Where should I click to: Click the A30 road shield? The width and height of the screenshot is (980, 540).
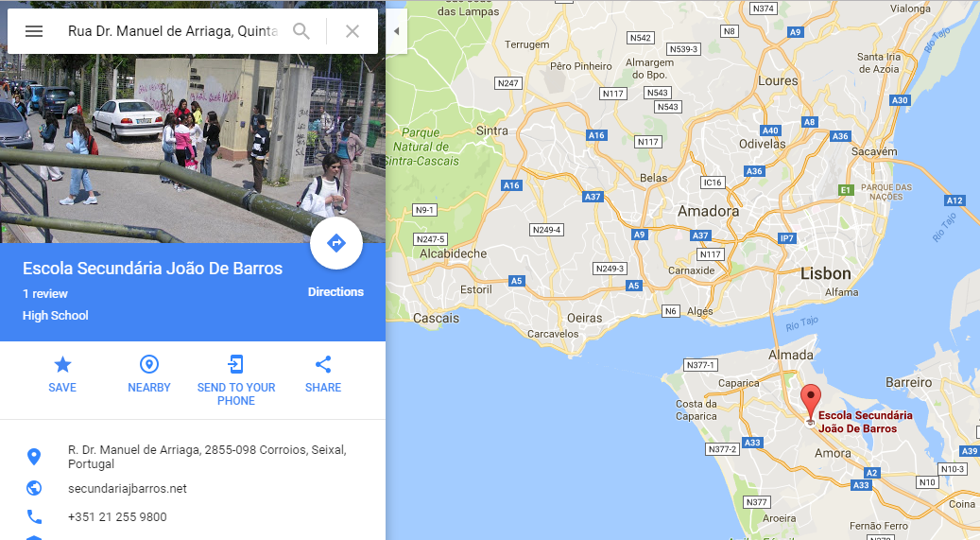point(900,100)
